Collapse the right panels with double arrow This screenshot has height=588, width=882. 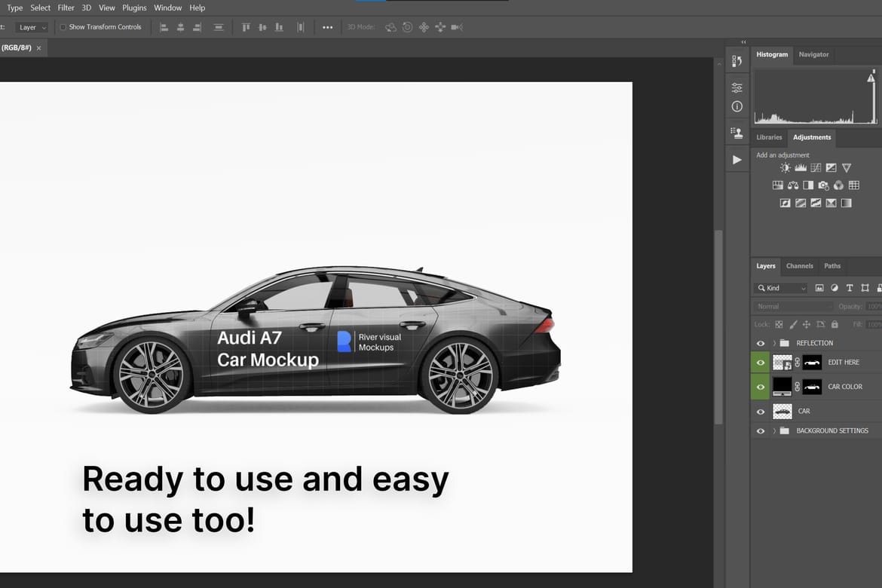[743, 42]
